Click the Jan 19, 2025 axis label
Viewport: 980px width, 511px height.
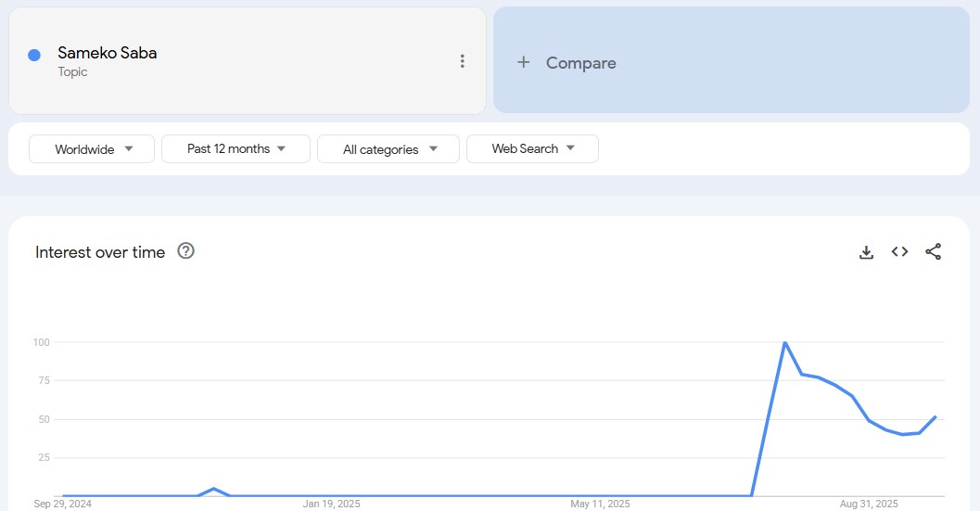pos(331,504)
